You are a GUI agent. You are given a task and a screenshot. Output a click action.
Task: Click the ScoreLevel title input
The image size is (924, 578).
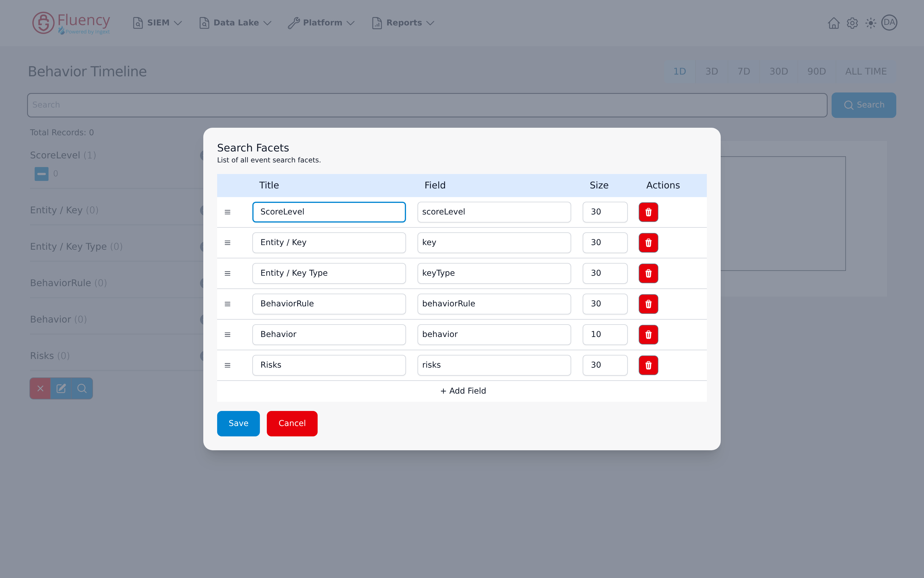coord(329,212)
